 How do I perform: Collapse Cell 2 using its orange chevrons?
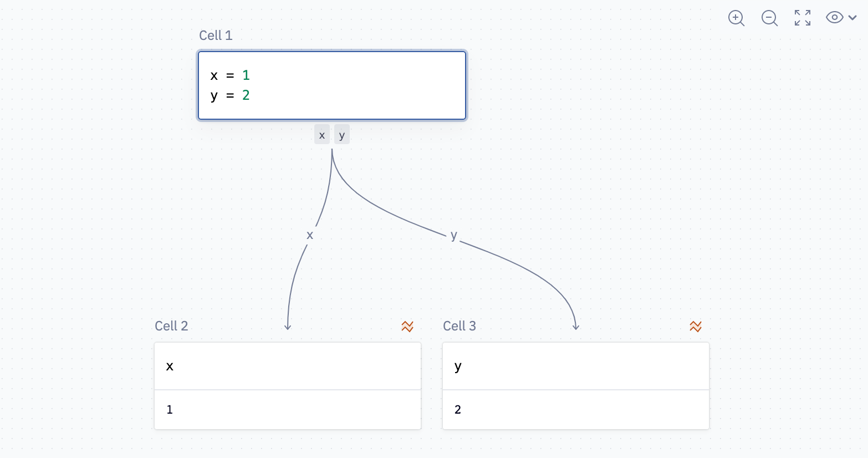[x=407, y=327]
